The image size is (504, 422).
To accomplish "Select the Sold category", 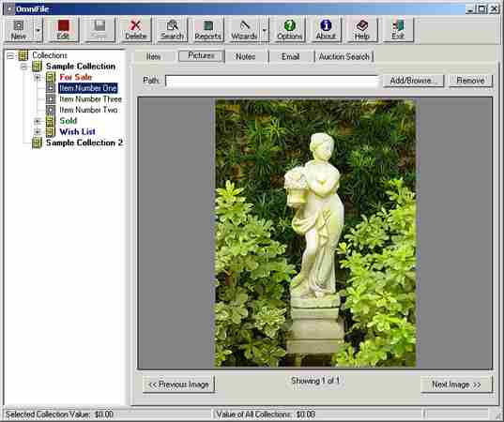I will [69, 121].
